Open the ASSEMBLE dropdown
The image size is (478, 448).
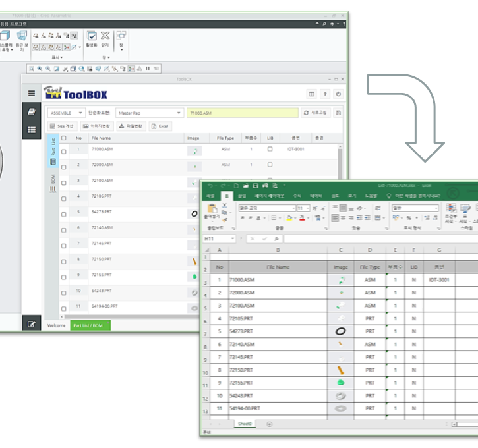click(67, 113)
